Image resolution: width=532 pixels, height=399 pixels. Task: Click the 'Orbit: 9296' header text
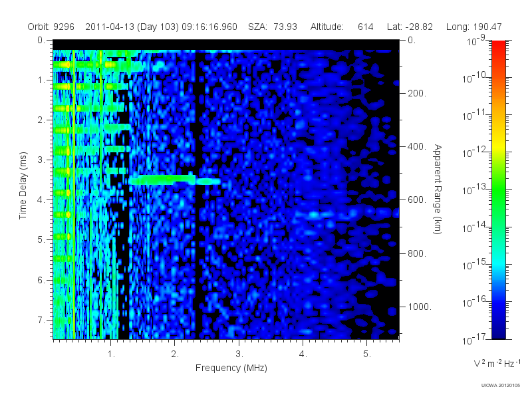click(x=51, y=27)
